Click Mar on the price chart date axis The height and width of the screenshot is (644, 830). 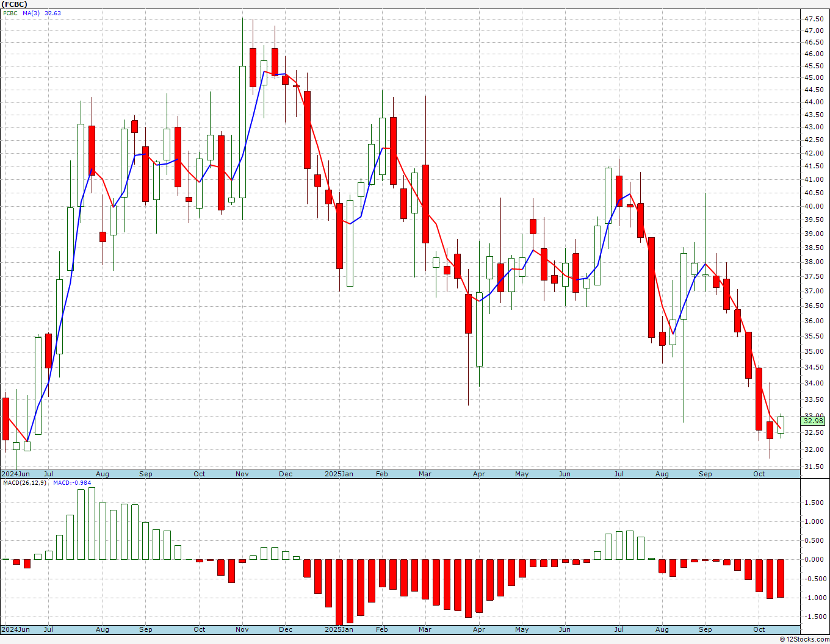425,474
